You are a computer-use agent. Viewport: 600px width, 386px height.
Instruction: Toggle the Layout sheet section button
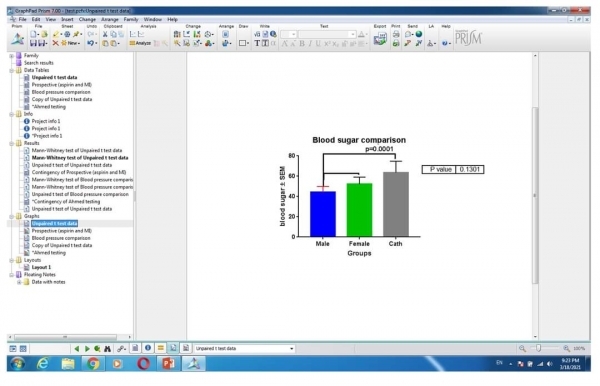pyautogui.click(x=186, y=348)
